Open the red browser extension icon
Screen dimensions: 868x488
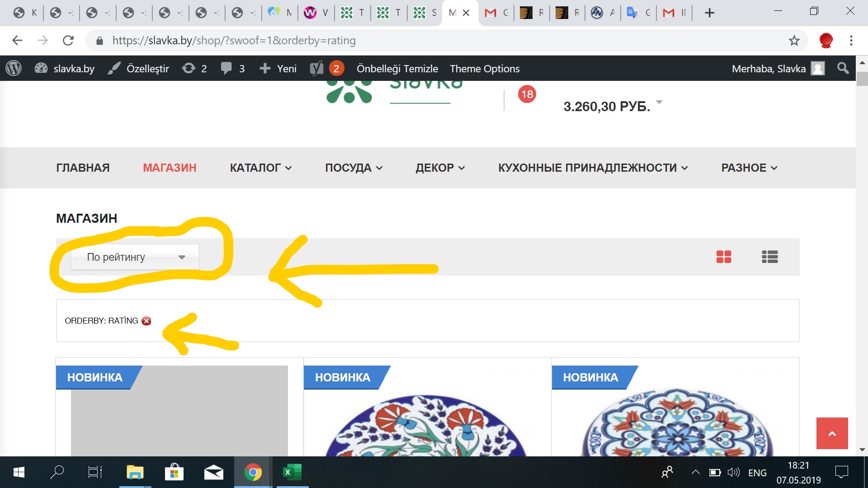point(826,41)
